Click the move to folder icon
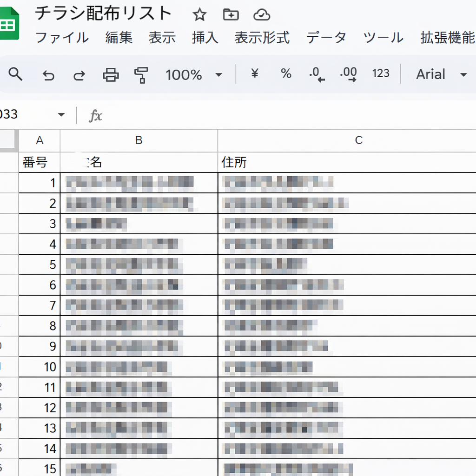The image size is (476, 476). (x=231, y=15)
